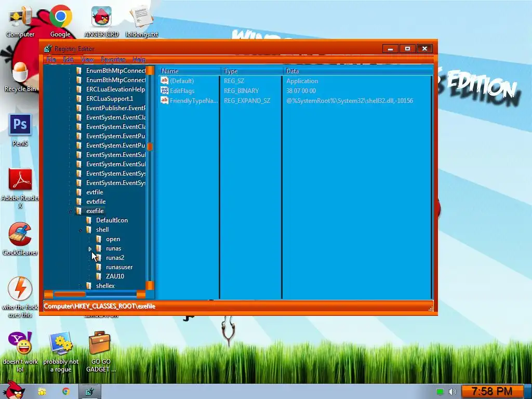Click the Application data value
The width and height of the screenshot is (532, 399).
[x=302, y=81]
